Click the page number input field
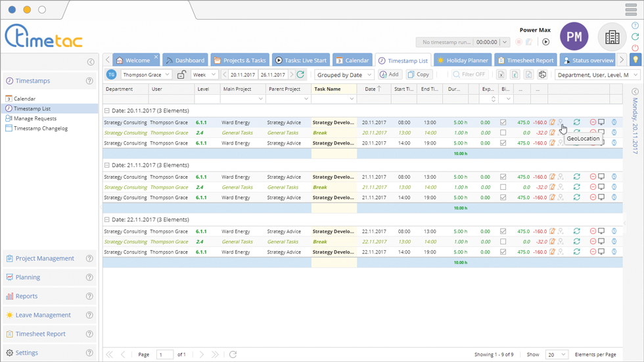 coord(164,355)
